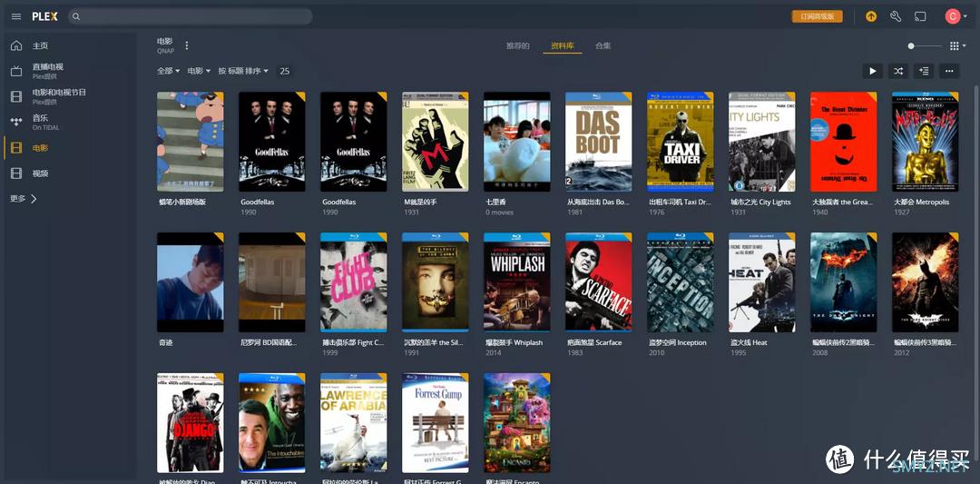This screenshot has height=484, width=980.
Task: Open settings wrench icon
Action: 896,16
